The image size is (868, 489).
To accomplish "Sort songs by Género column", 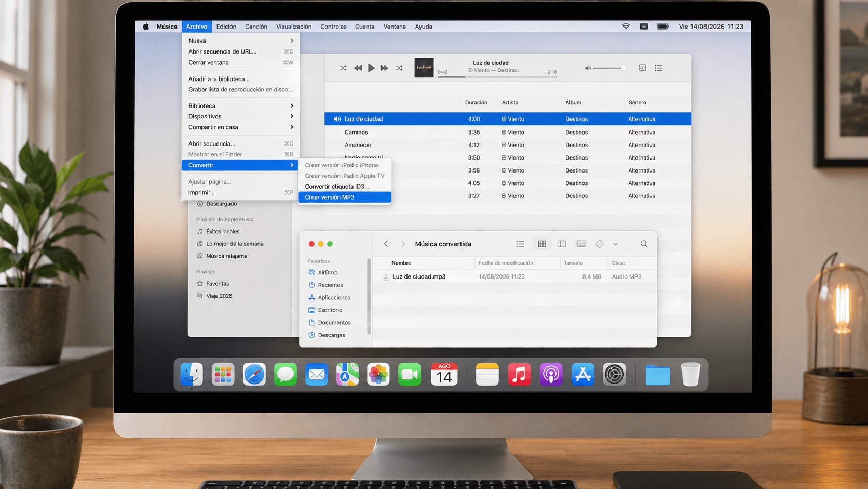I will pyautogui.click(x=637, y=103).
